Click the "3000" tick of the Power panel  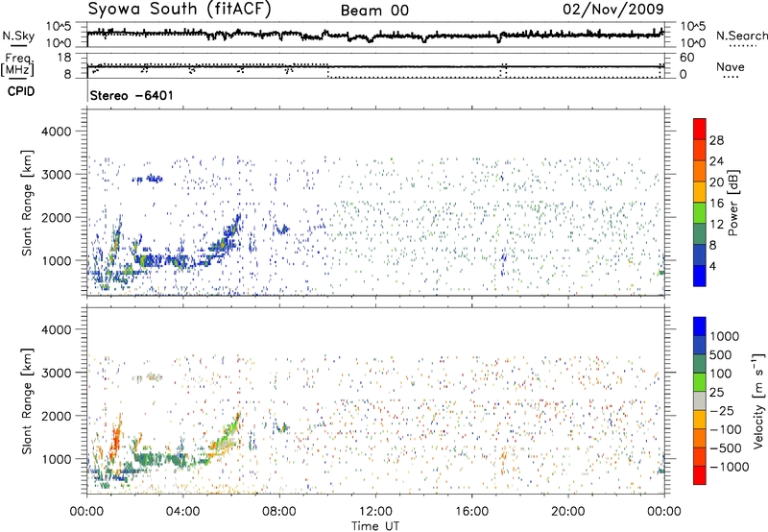[56, 175]
